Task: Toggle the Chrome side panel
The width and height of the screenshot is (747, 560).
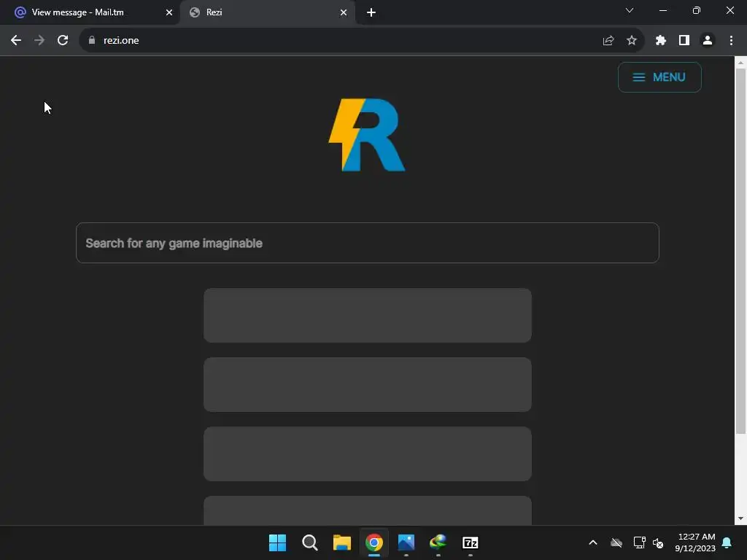Action: [x=684, y=41]
